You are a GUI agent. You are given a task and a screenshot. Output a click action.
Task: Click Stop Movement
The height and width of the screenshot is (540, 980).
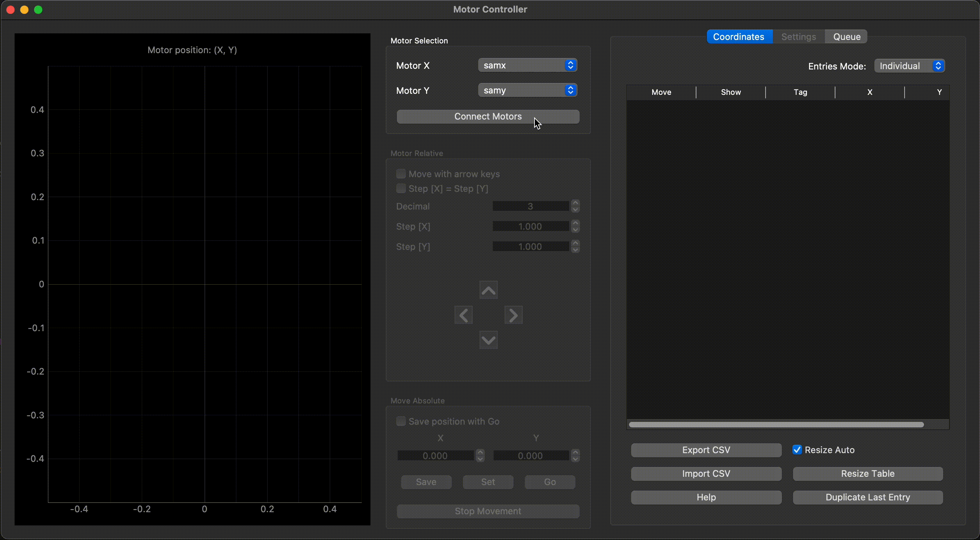tap(488, 511)
